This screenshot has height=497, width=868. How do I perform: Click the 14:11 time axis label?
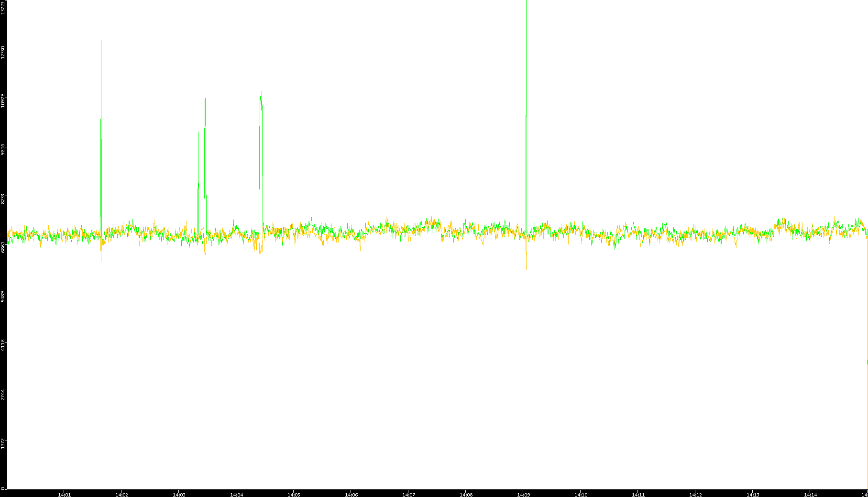pos(638,495)
